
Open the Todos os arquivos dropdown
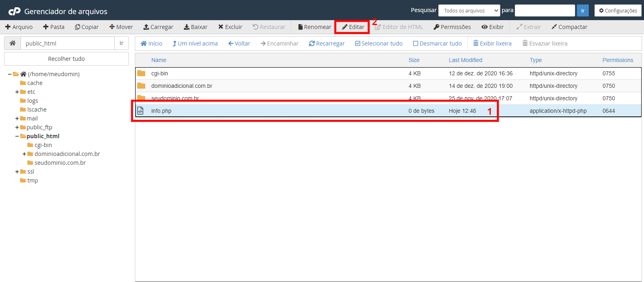tap(469, 10)
